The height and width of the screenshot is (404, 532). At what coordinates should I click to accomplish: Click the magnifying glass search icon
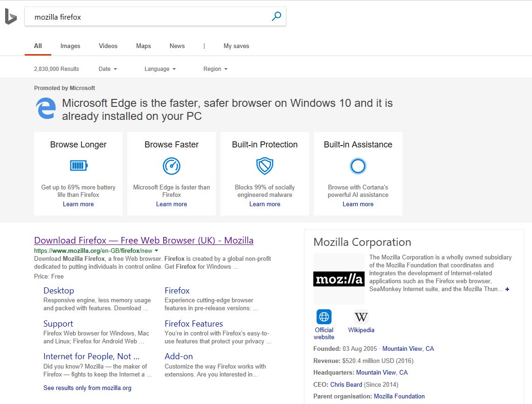(x=276, y=17)
